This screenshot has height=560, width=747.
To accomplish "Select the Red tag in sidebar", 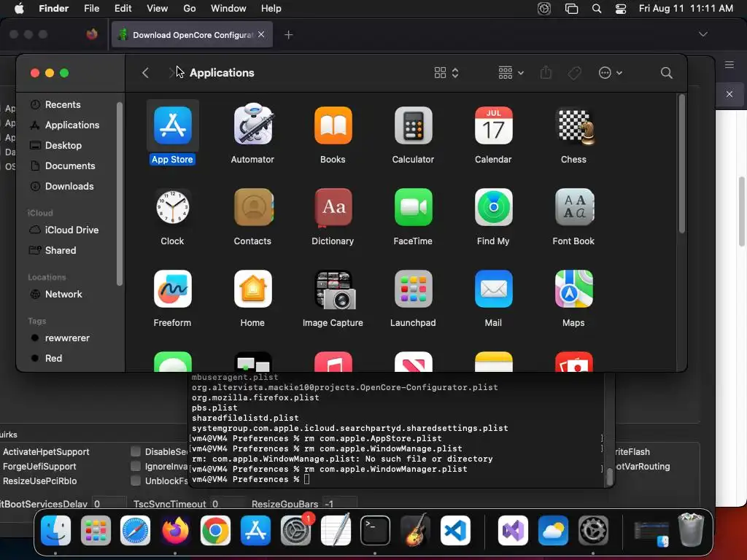I will pyautogui.click(x=53, y=359).
